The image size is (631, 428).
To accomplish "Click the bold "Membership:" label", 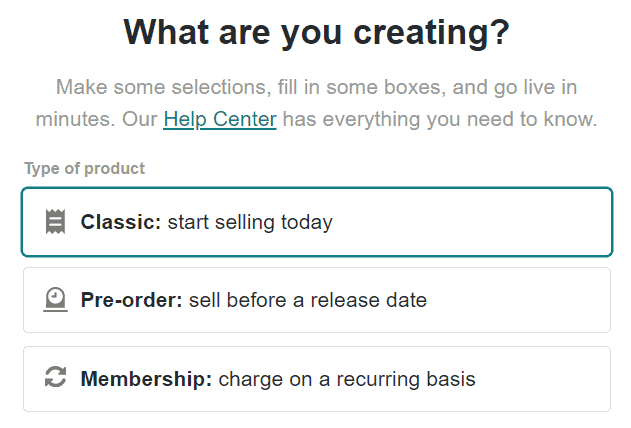I will 147,379.
